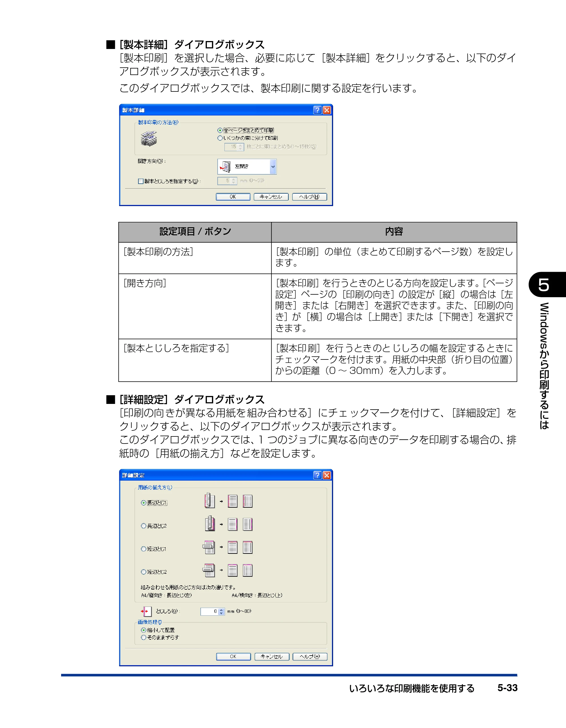566x728 pixels.
Task: Click the second page icon after the arrow in 長辺とじ1 row
Action: (248, 501)
